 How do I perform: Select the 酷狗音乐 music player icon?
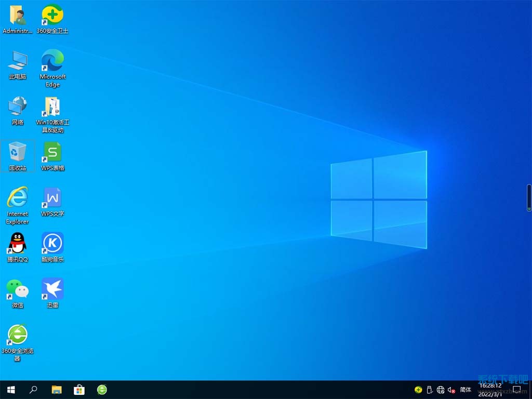[x=52, y=244]
